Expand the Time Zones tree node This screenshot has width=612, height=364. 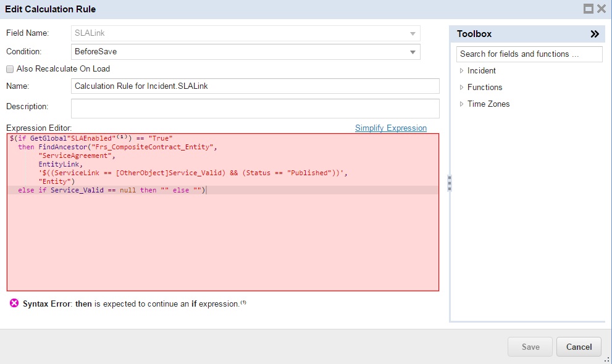click(x=461, y=104)
